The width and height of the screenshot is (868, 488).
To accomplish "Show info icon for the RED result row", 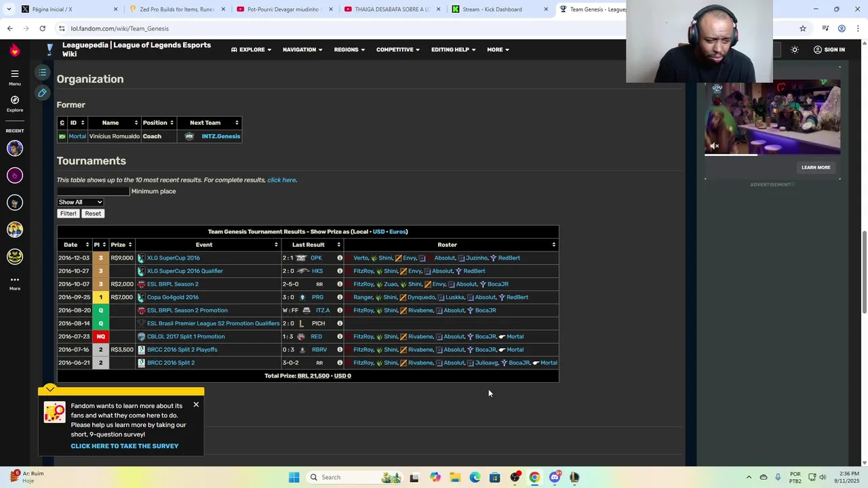I will coord(340,337).
